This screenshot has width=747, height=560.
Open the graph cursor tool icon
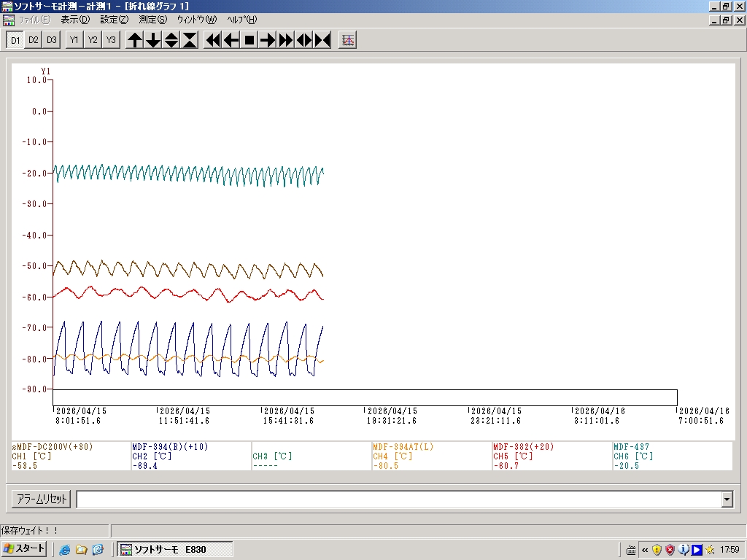pyautogui.click(x=348, y=40)
